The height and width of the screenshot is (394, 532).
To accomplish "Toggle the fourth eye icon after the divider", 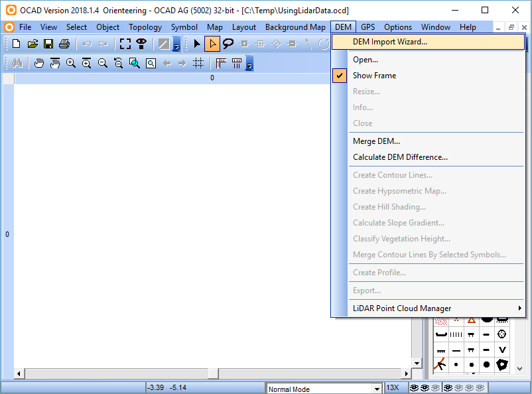I will point(448,387).
